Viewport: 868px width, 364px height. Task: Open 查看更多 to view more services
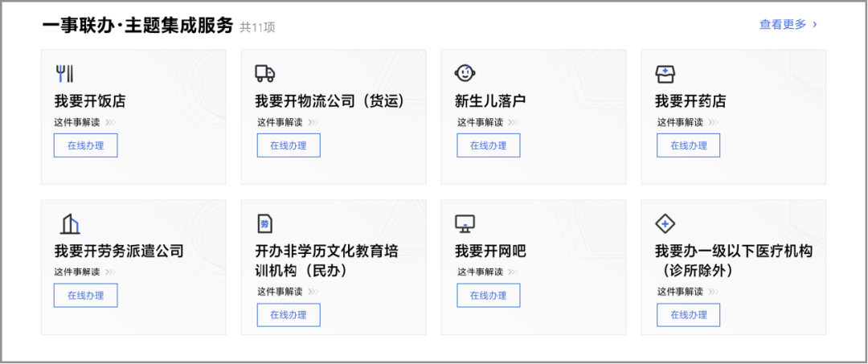[x=788, y=24]
